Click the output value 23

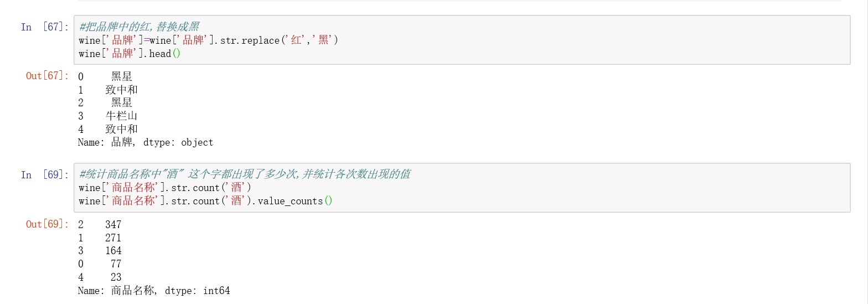click(x=116, y=277)
